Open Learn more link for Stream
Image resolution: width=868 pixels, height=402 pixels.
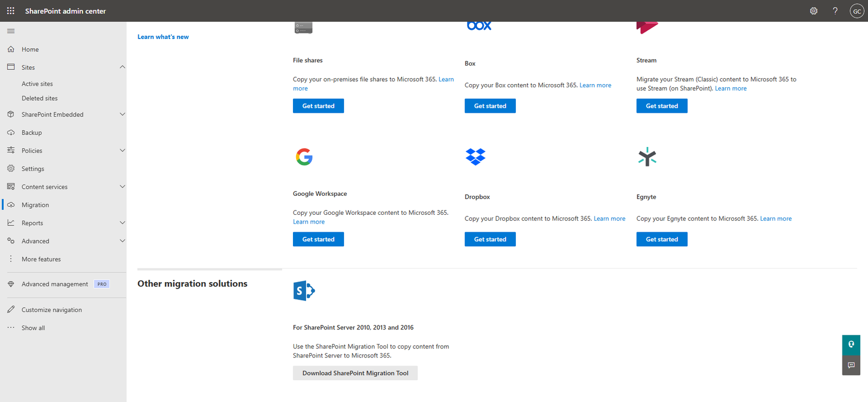tap(731, 88)
